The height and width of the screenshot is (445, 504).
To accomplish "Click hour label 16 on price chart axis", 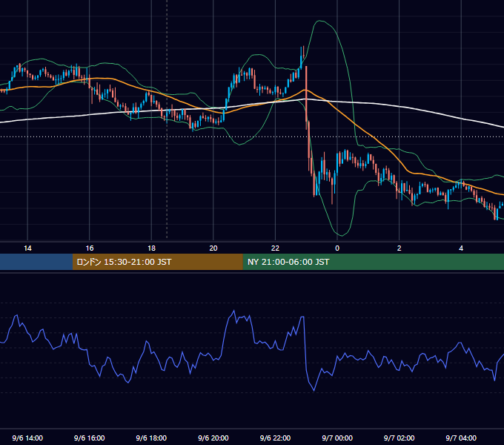I will point(90,248).
